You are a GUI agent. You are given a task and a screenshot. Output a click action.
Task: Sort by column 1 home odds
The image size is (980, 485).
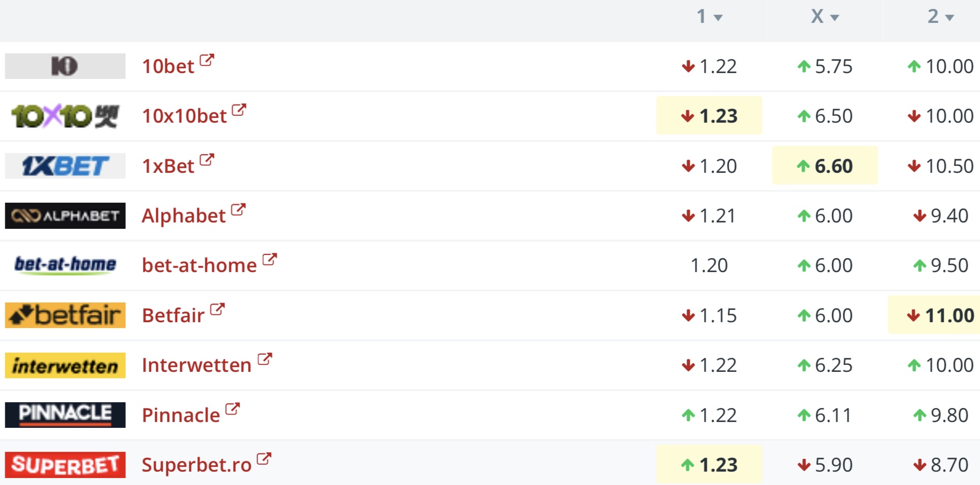[x=709, y=17]
